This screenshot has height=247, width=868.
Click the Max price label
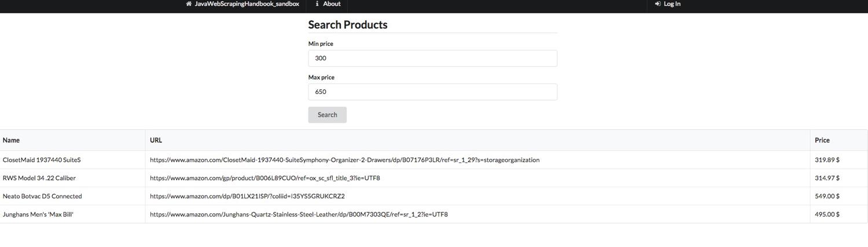(x=321, y=78)
